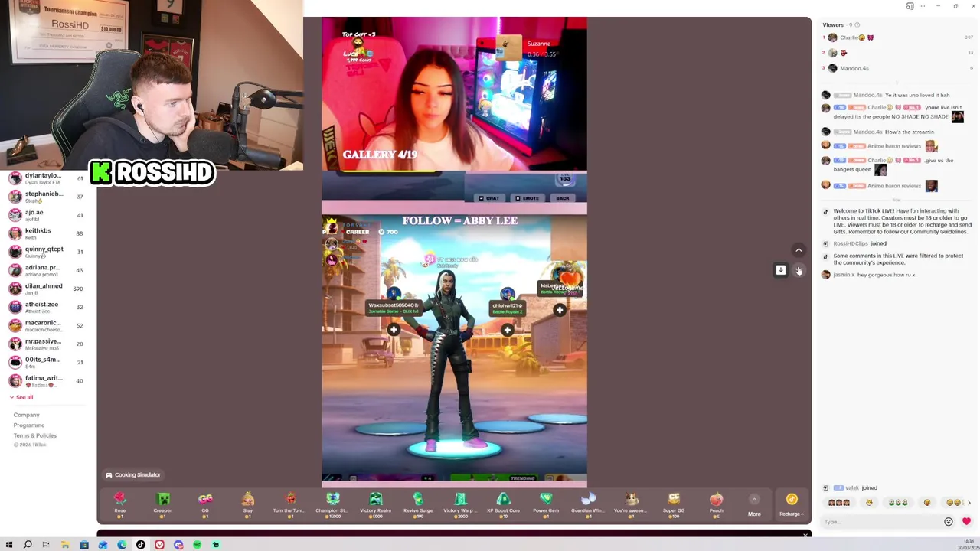This screenshot has width=980, height=551.
Task: Open stephanieb... live channel
Action: [x=46, y=197]
